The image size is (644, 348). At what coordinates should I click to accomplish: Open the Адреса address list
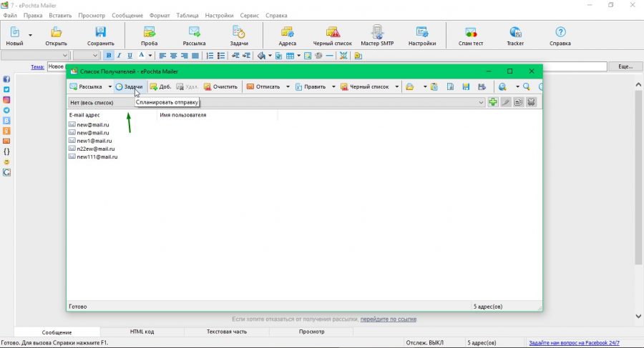[x=287, y=36]
